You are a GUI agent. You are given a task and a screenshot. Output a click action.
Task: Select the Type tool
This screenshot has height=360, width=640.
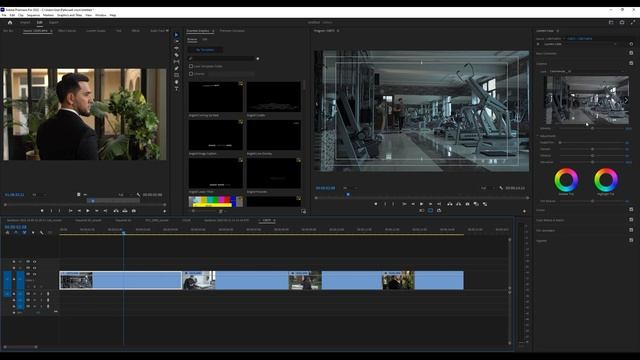[x=176, y=89]
